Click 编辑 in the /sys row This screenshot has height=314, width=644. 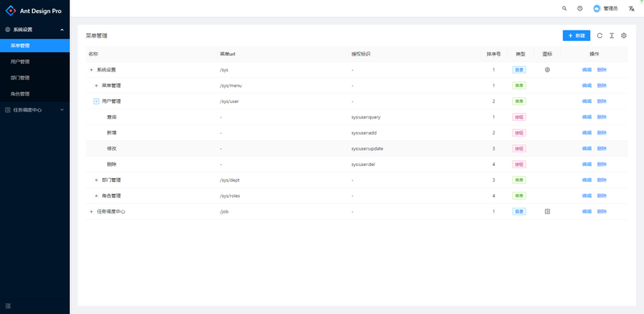point(587,70)
